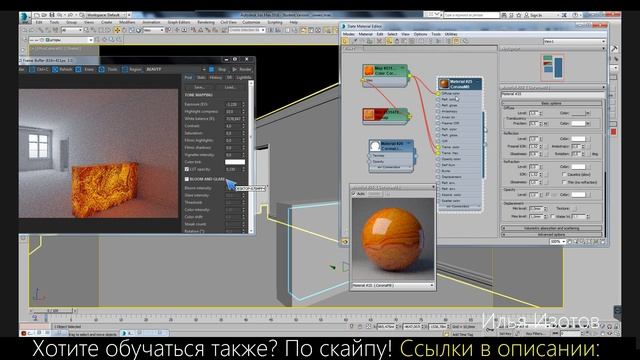
Task: Click the star favorites icon in title bar
Action: click(x=519, y=15)
